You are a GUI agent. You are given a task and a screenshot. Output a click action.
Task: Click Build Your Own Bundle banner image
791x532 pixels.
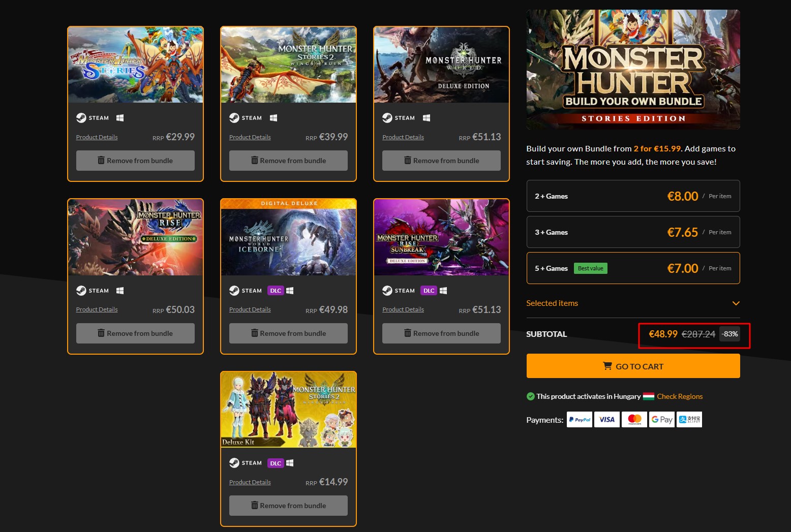click(x=633, y=70)
